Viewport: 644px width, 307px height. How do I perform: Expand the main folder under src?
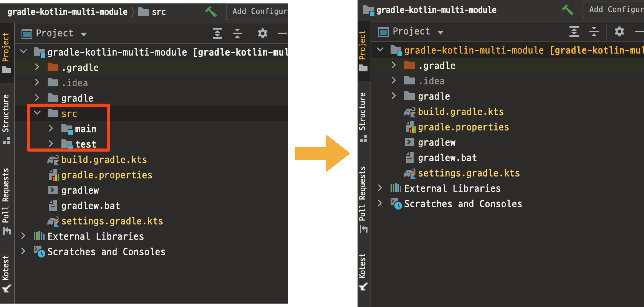51,128
